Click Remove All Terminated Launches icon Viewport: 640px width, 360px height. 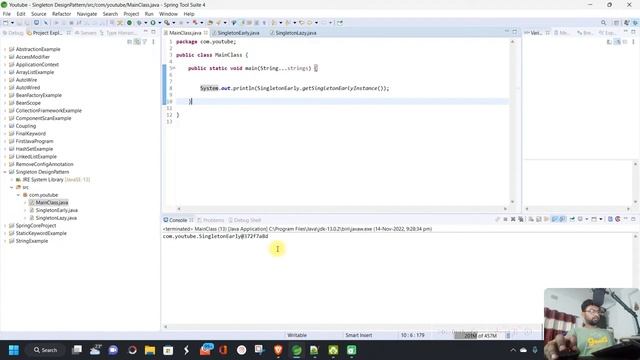pyautogui.click(x=521, y=220)
